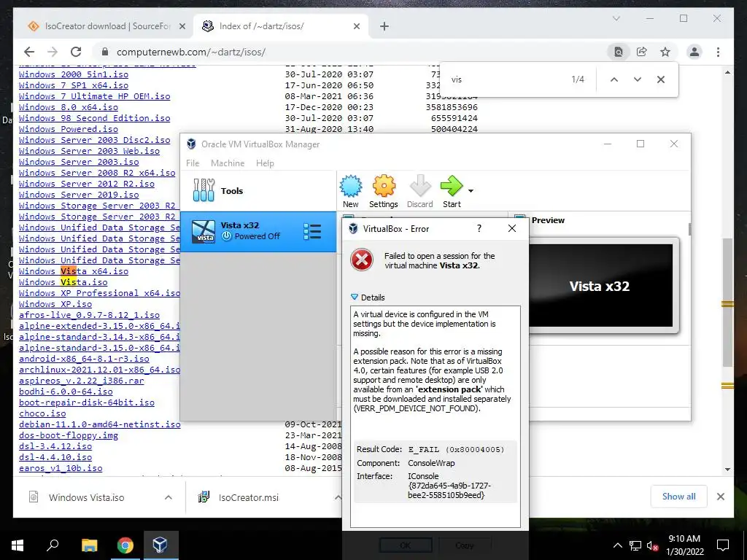Collapse the Details disclosure triangle
This screenshot has width=747, height=560.
(354, 297)
